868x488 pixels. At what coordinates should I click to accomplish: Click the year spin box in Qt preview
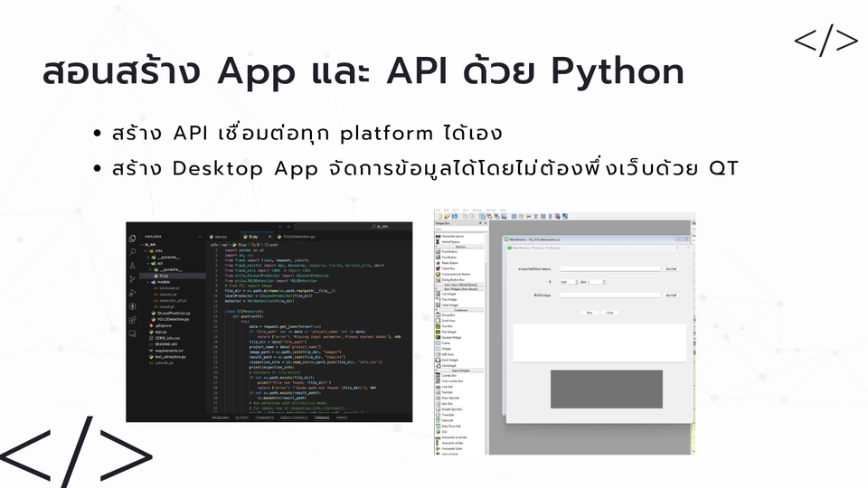click(569, 282)
